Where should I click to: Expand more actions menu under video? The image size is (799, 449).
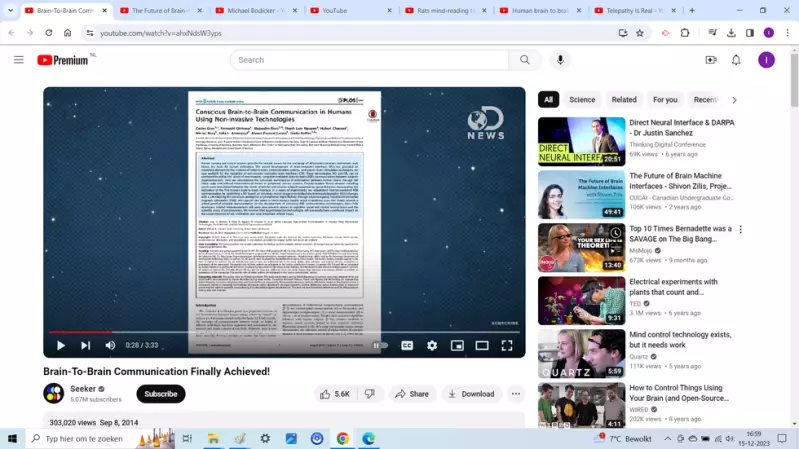[x=516, y=394]
